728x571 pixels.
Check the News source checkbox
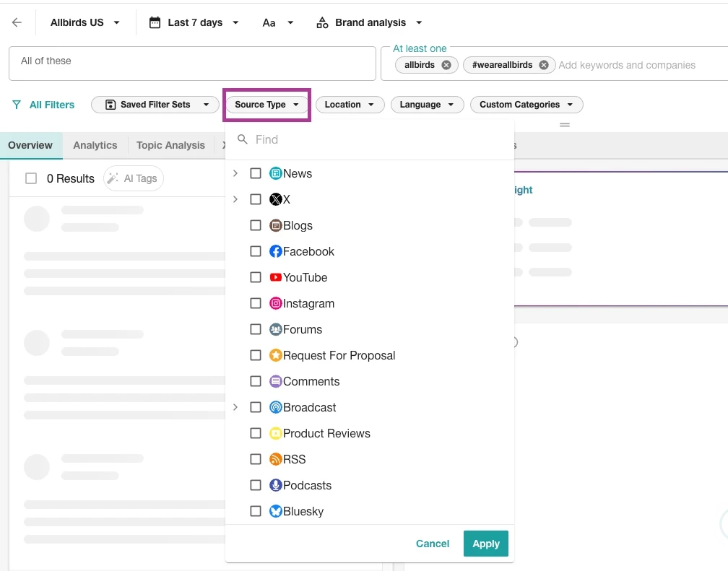pyautogui.click(x=256, y=173)
